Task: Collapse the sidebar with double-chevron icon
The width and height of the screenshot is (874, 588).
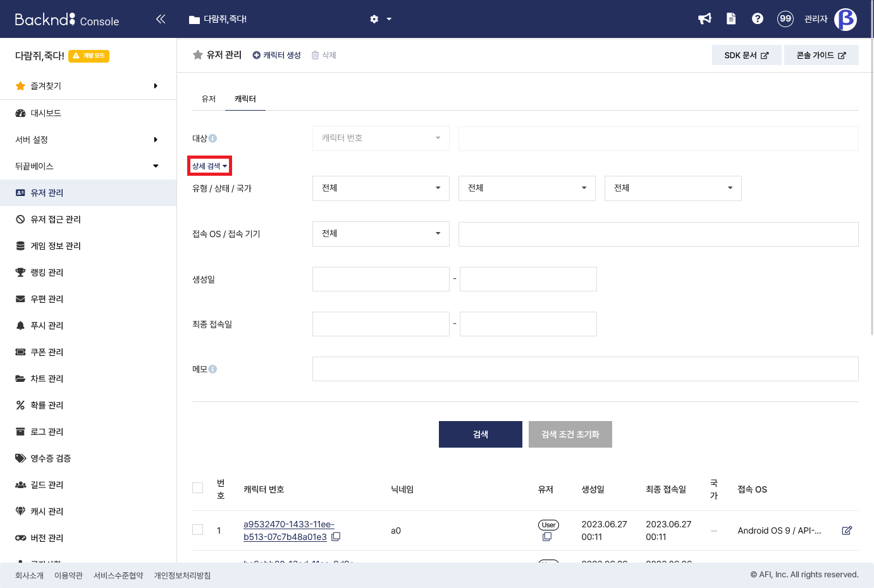Action: (161, 19)
